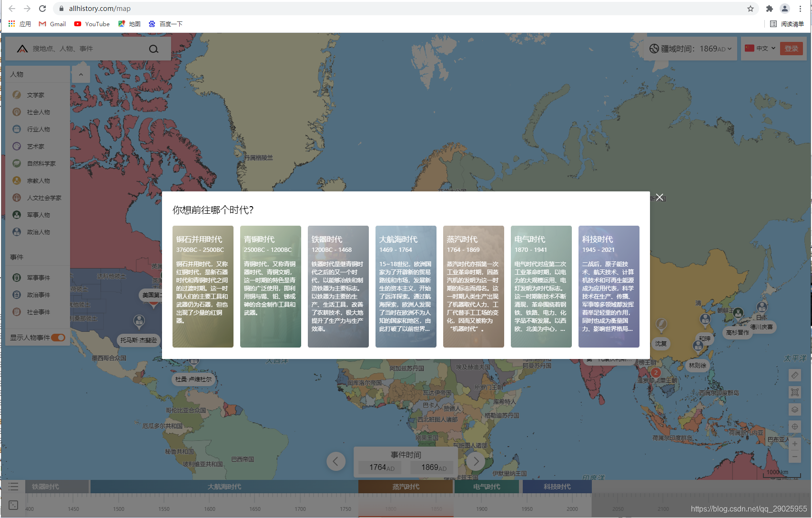Select the 青铜时代 card
This screenshot has width=812, height=518.
[271, 287]
